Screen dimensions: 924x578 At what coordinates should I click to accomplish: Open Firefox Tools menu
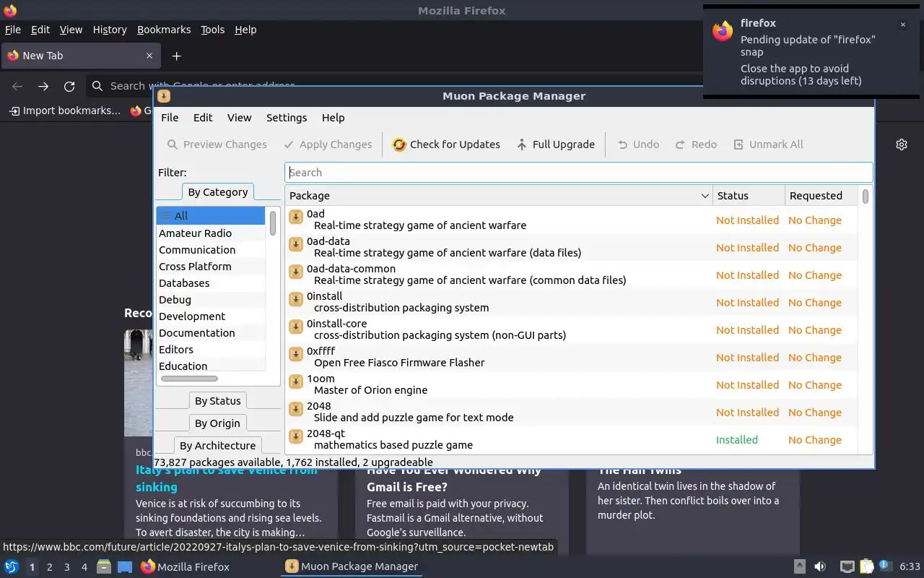[212, 30]
